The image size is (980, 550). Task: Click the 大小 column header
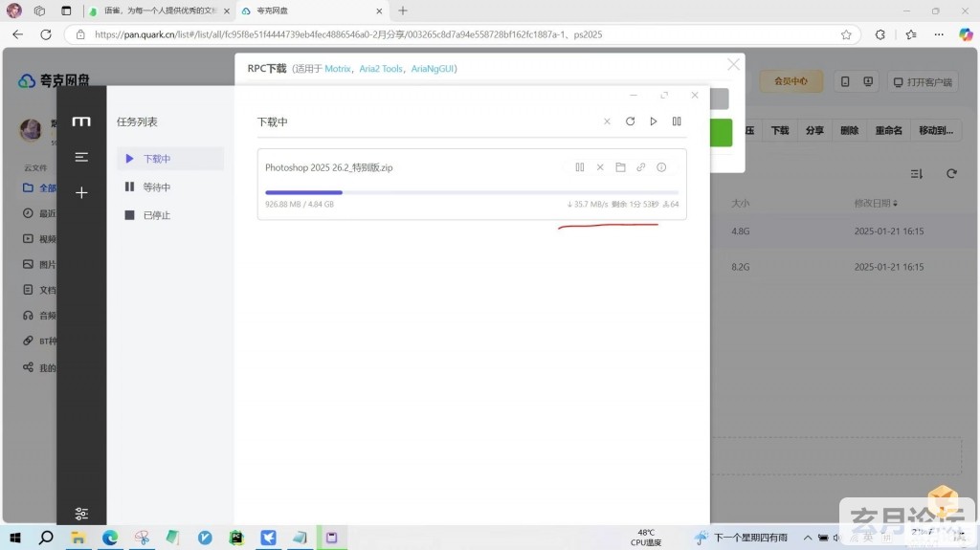(x=740, y=203)
